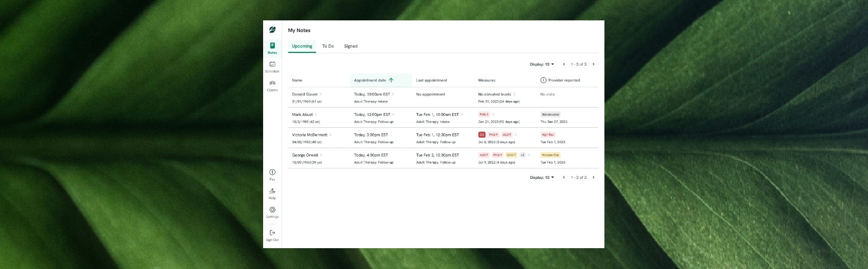Screen dimensions: 868x269
Task: Open Mark Abuel's Today 12:00pm appointment
Action: click(372, 115)
